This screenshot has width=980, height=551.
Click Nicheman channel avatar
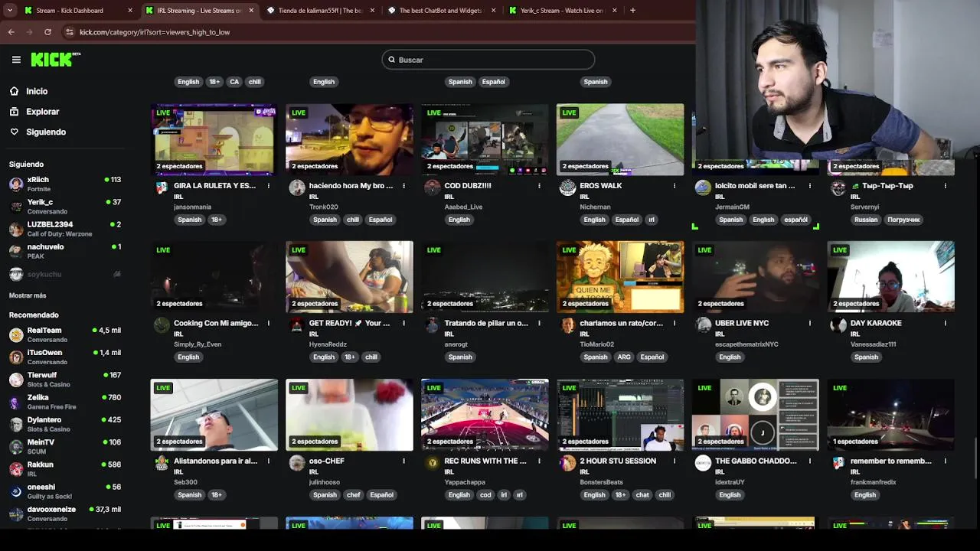tap(567, 187)
